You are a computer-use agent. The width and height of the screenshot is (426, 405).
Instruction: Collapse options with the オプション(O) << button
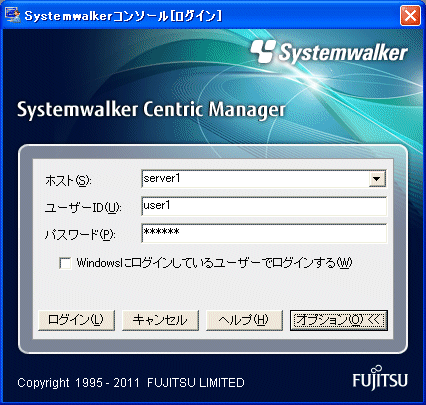tap(339, 320)
